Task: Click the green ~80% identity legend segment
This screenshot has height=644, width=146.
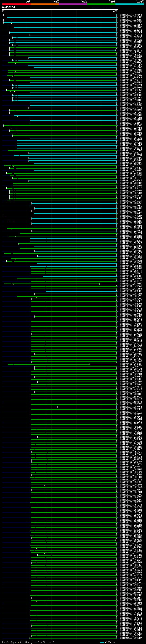Action: [x=101, y=4]
